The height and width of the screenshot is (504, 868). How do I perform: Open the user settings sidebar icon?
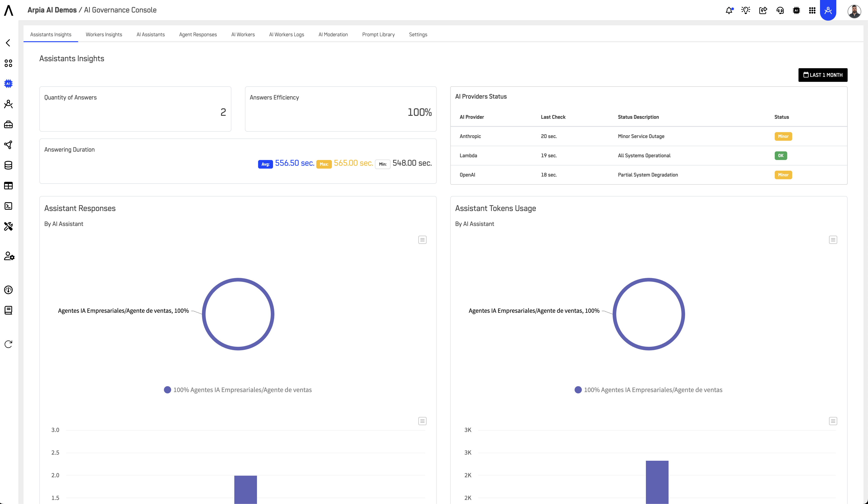[x=9, y=256]
